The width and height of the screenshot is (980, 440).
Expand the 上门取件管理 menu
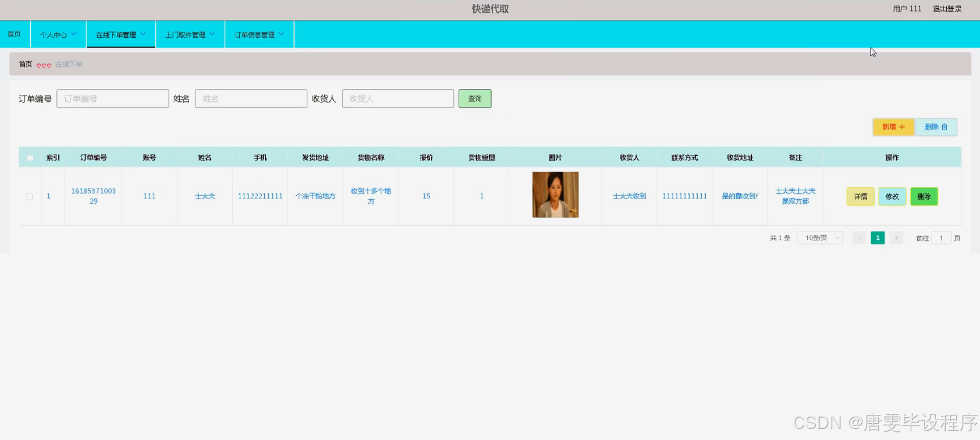[x=190, y=34]
